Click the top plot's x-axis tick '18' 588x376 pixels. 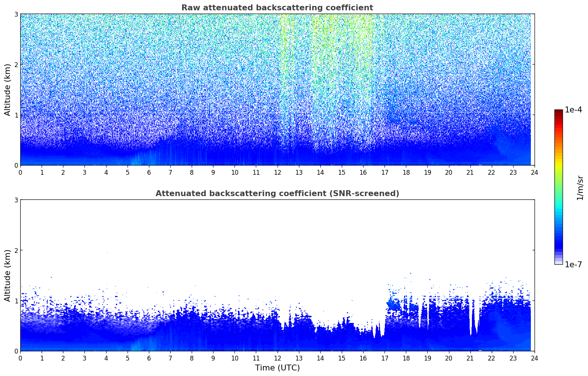pos(406,172)
